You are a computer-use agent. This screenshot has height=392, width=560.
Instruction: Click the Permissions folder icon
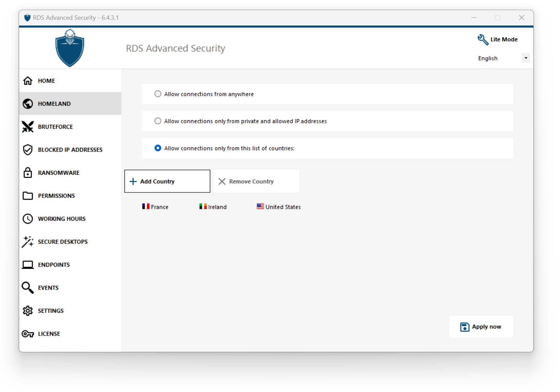[x=28, y=196]
